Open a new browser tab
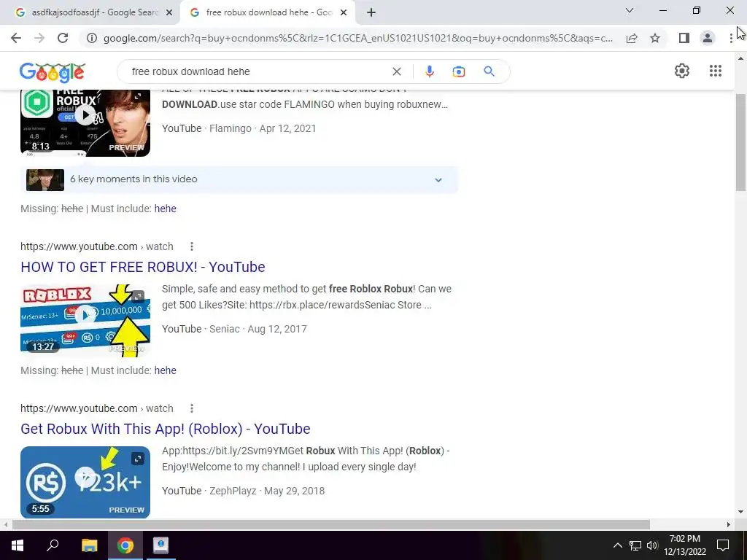 point(371,12)
